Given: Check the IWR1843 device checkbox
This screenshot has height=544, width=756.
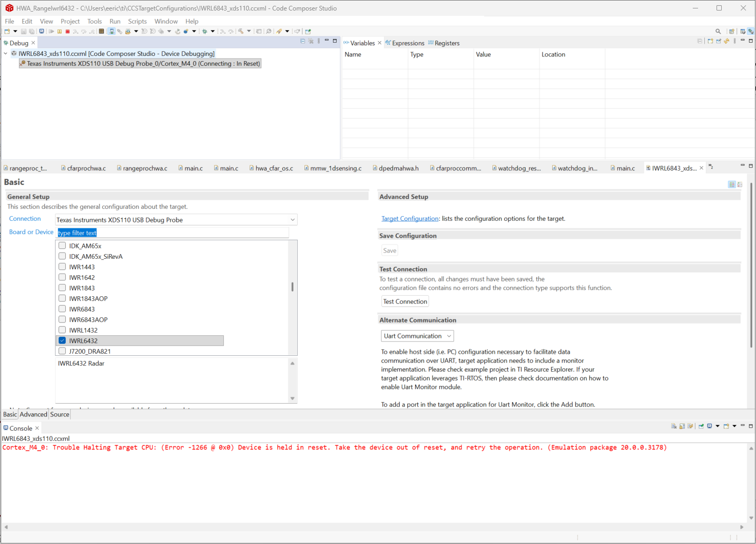Looking at the screenshot, I should tap(62, 288).
